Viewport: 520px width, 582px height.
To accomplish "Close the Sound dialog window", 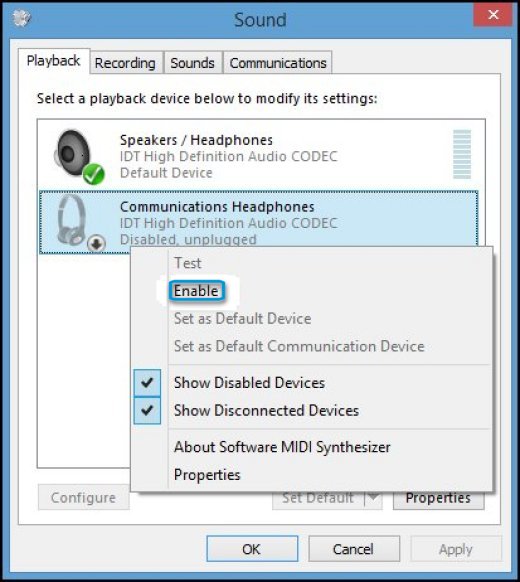I will click(493, 14).
